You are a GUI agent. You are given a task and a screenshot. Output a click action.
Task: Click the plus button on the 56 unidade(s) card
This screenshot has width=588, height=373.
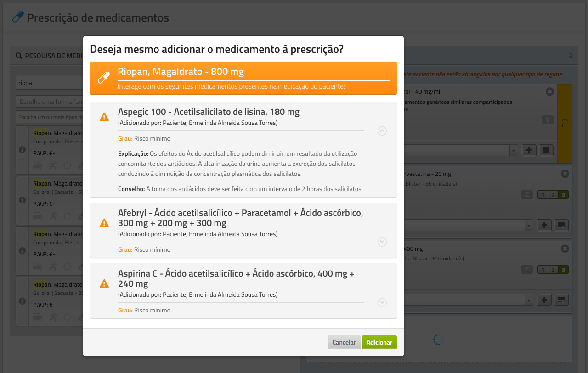click(x=544, y=225)
